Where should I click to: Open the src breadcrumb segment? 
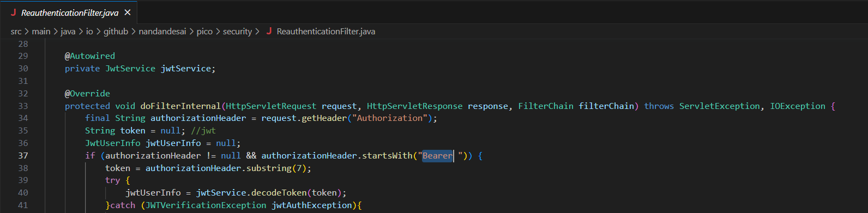pos(16,32)
